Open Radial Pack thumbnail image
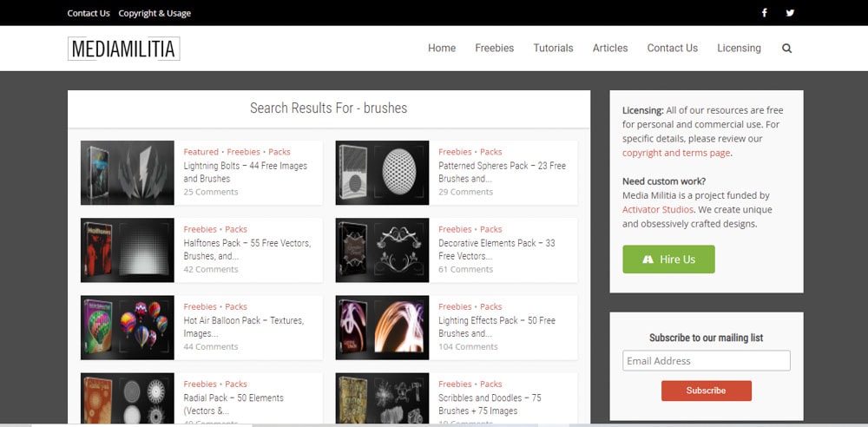This screenshot has height=427, width=868. point(128,398)
